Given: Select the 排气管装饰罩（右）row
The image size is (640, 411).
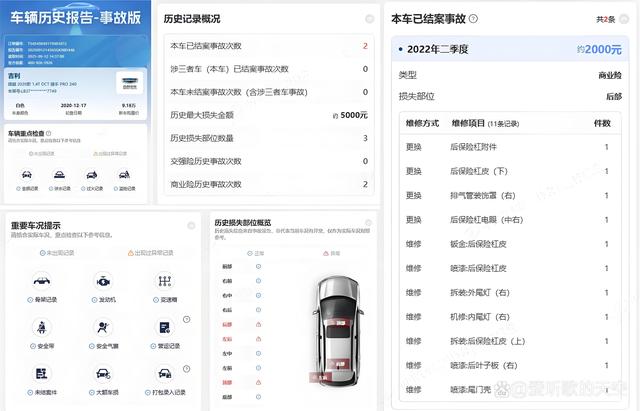Looking at the screenshot, I should [x=510, y=196].
